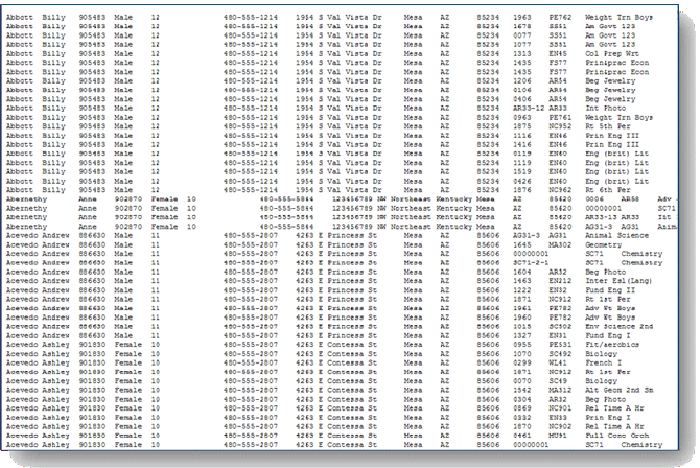
Task: Select the 'Col Prep Wrt' course cell
Action: 612,54
